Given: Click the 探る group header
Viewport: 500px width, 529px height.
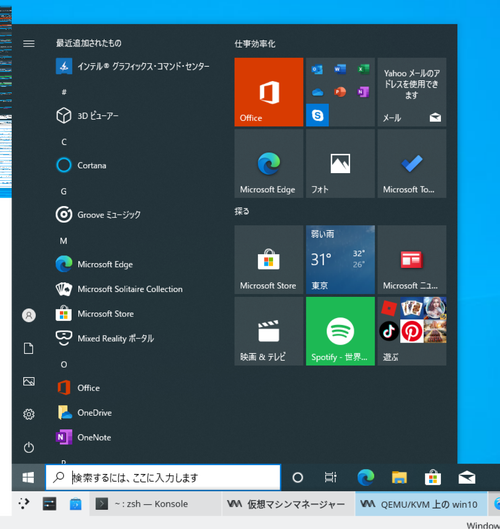Looking at the screenshot, I should pyautogui.click(x=242, y=212).
